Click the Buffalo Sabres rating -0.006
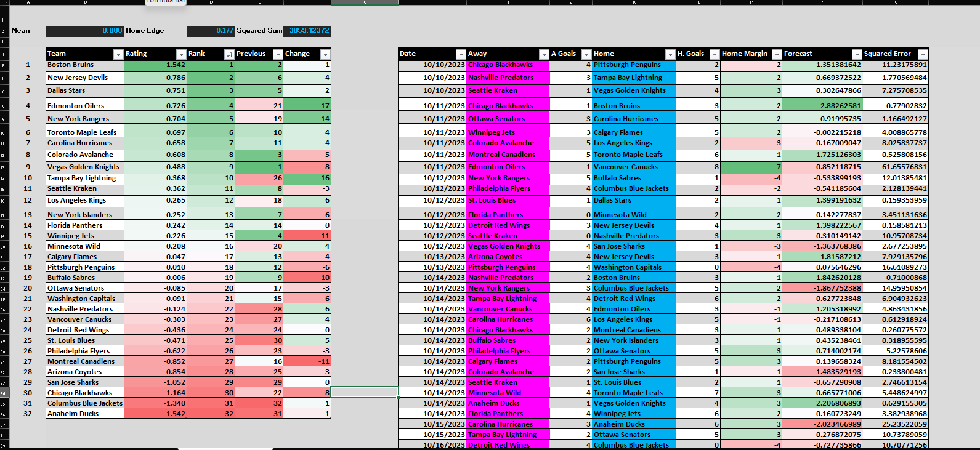The height and width of the screenshot is (450, 980). [x=155, y=278]
